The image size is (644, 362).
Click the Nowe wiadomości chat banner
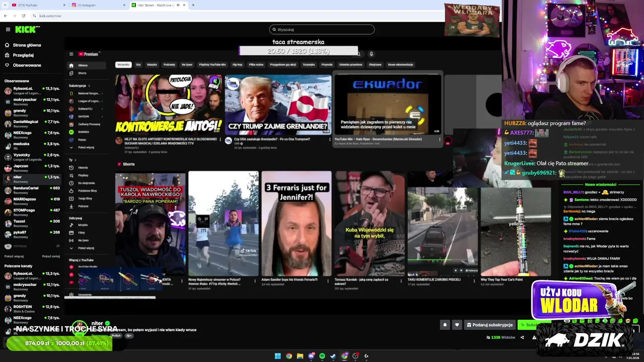602,185
